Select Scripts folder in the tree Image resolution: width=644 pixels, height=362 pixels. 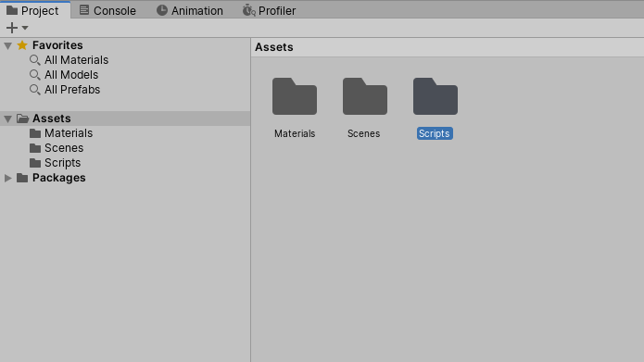click(62, 163)
